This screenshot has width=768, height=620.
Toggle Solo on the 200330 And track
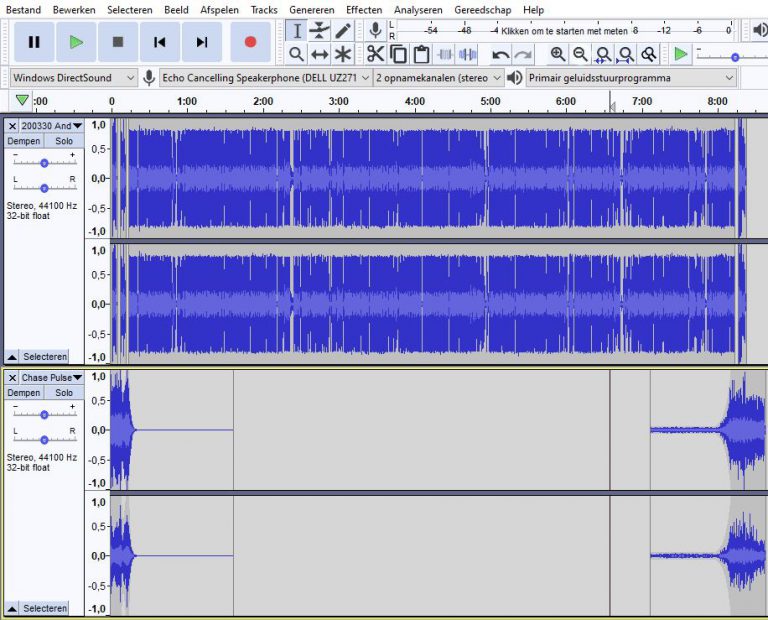(64, 141)
